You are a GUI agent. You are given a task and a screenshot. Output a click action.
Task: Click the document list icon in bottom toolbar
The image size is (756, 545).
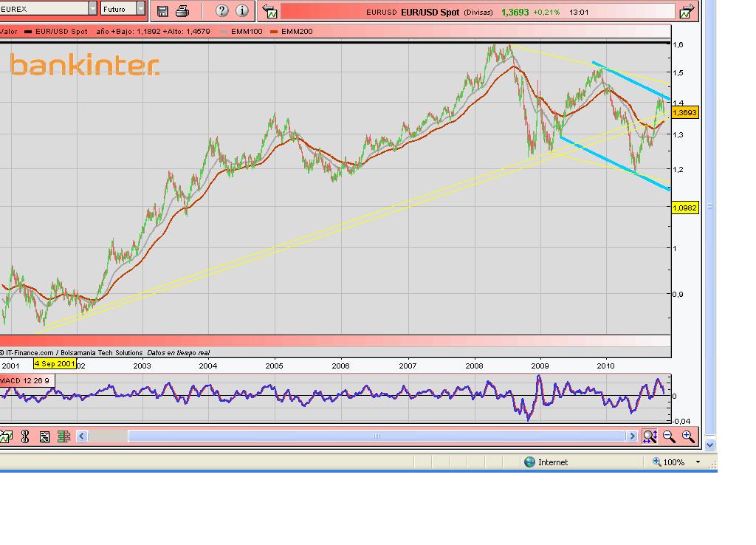coord(44,436)
